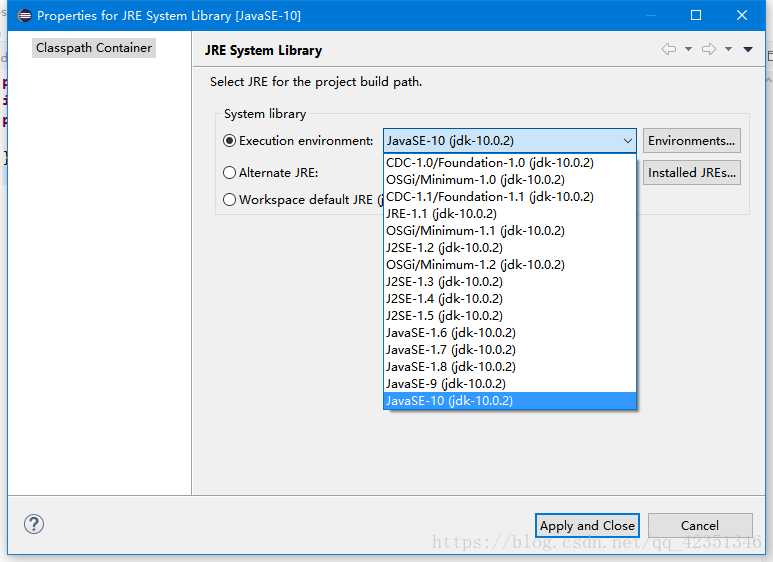Screen dimensions: 773x562
Task: Pick J2SE-1.3 in the dropdown list
Action: pos(510,282)
